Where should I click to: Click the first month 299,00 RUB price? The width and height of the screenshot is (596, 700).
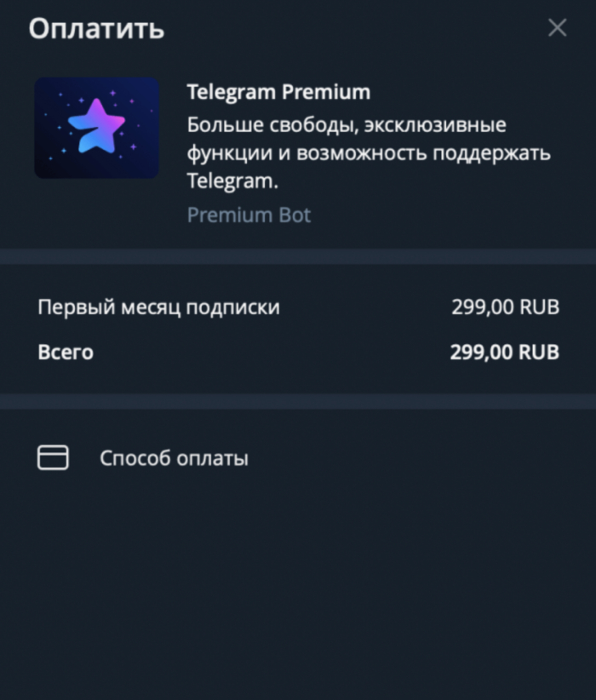coord(505,307)
